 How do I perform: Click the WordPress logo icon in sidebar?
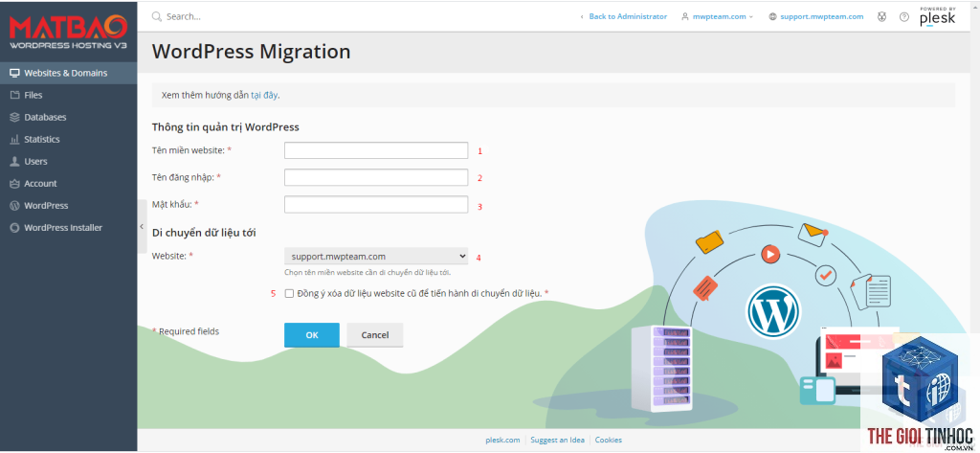(14, 206)
